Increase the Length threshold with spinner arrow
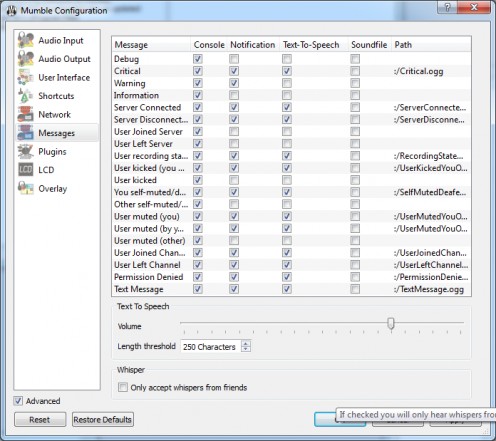The height and width of the screenshot is (441, 496). pos(246,343)
